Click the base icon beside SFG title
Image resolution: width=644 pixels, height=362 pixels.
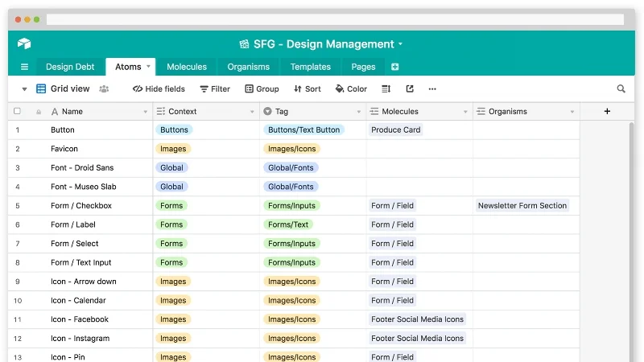click(x=244, y=44)
